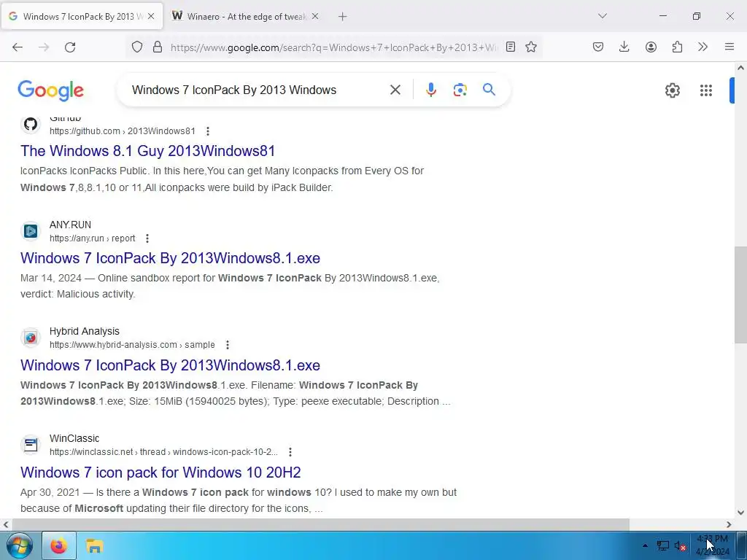Viewport: 747px width, 560px height.
Task: Click the vertical scrollbar thumb
Action: [x=740, y=295]
